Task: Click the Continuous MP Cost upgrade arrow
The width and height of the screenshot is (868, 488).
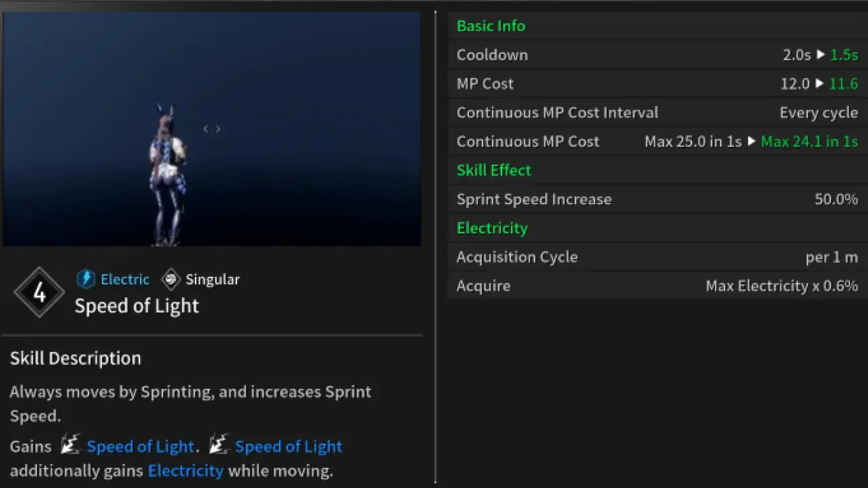Action: (751, 141)
